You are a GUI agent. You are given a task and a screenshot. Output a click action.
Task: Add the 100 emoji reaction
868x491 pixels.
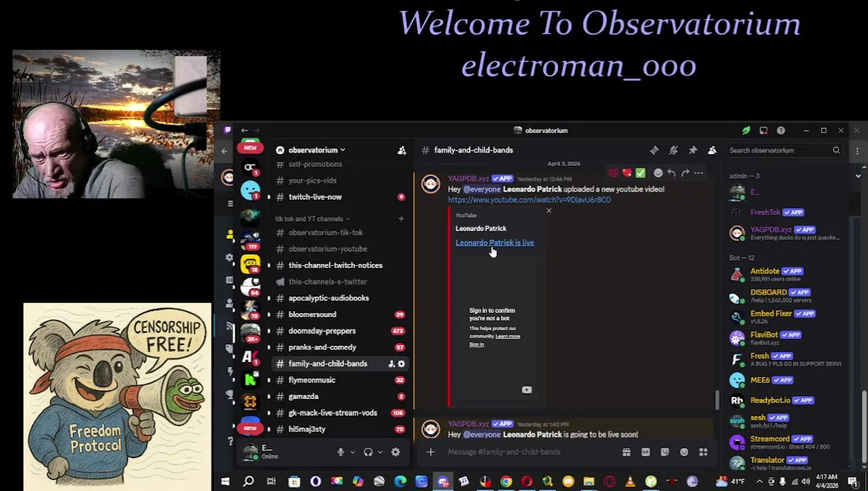pos(613,173)
